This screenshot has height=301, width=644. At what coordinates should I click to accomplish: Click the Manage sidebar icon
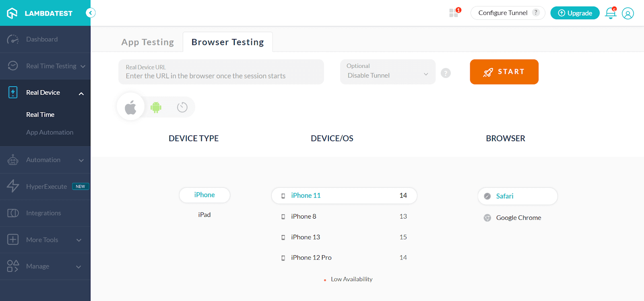(x=12, y=266)
